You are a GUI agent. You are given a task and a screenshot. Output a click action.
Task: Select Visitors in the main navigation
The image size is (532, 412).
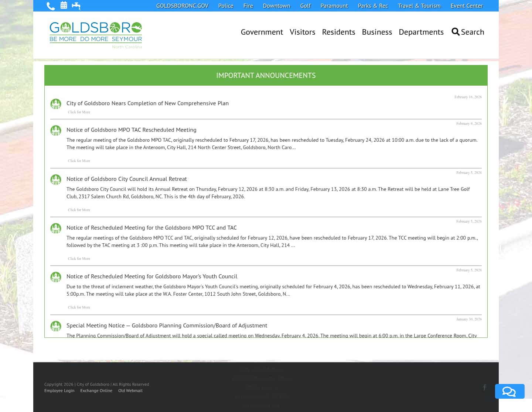303,32
